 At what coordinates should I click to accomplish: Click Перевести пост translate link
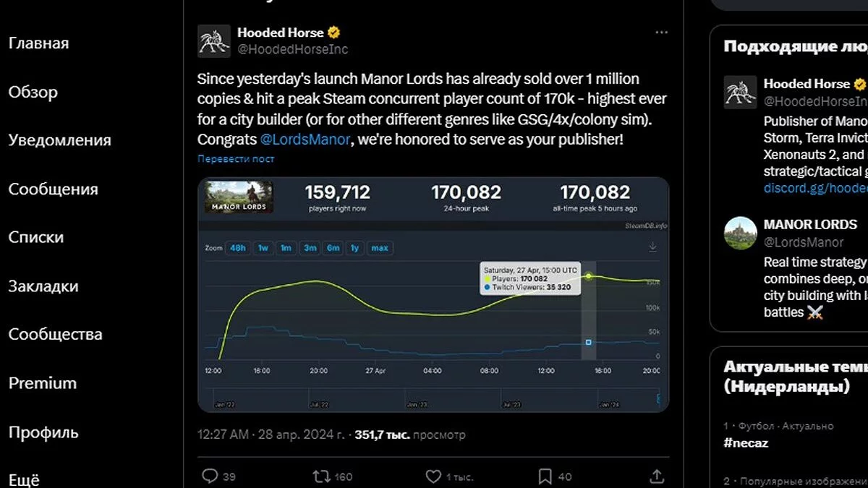pos(236,159)
